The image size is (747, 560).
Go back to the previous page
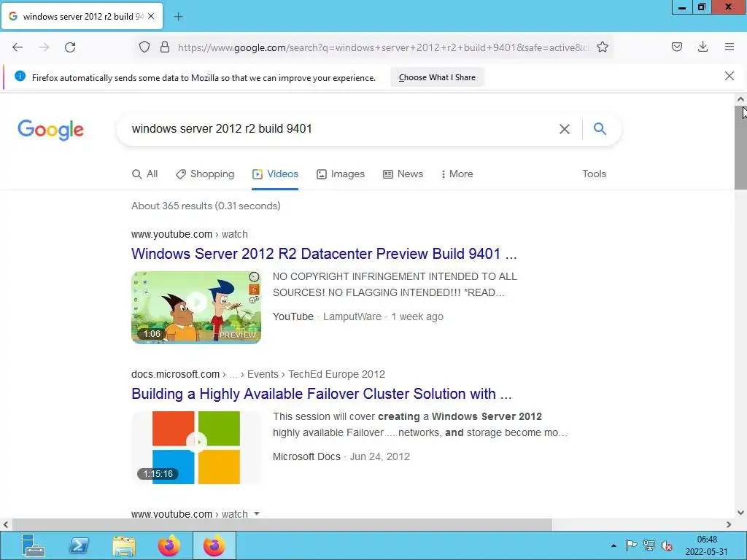(18, 47)
